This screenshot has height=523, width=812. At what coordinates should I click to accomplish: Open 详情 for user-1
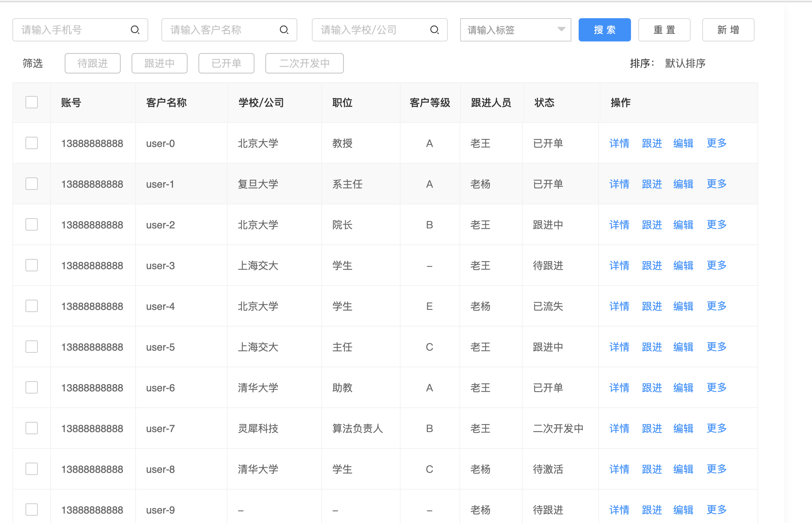619,184
